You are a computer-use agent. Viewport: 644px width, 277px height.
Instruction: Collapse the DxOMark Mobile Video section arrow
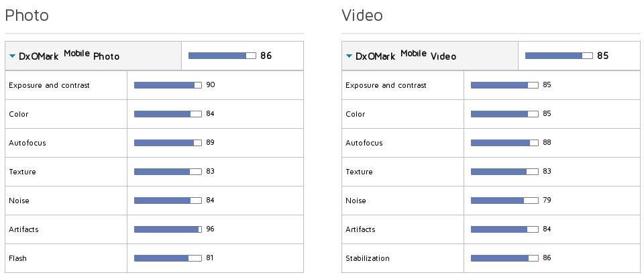tap(349, 56)
